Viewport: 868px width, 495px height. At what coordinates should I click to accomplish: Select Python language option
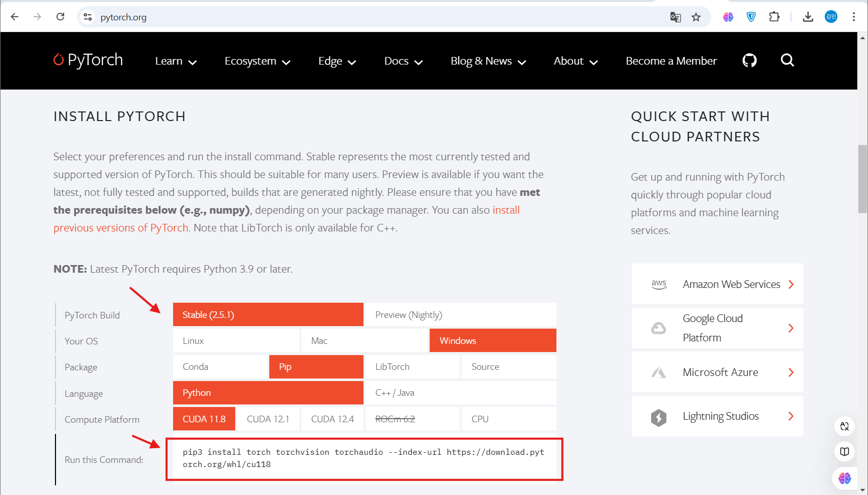(268, 393)
